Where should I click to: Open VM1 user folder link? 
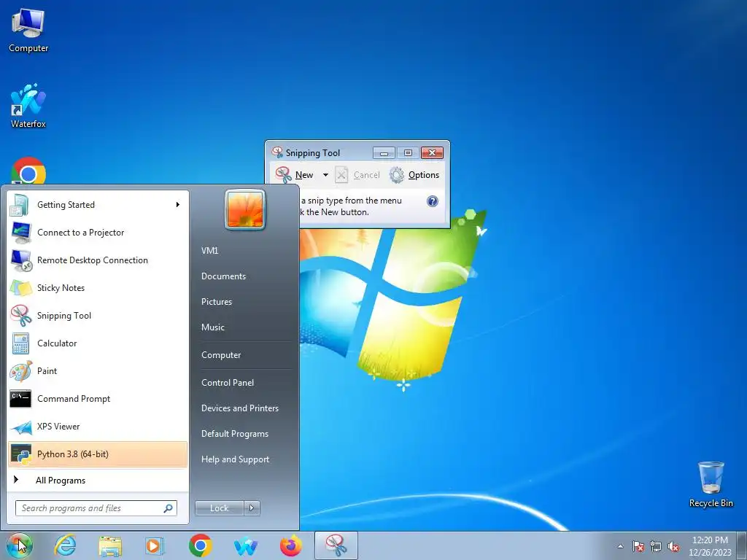pos(209,251)
